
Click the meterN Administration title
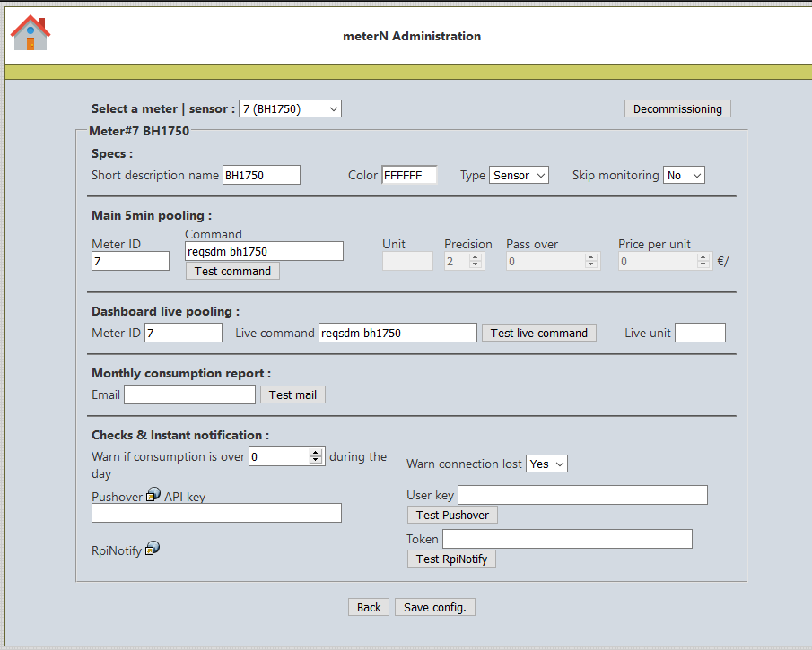[x=412, y=36]
